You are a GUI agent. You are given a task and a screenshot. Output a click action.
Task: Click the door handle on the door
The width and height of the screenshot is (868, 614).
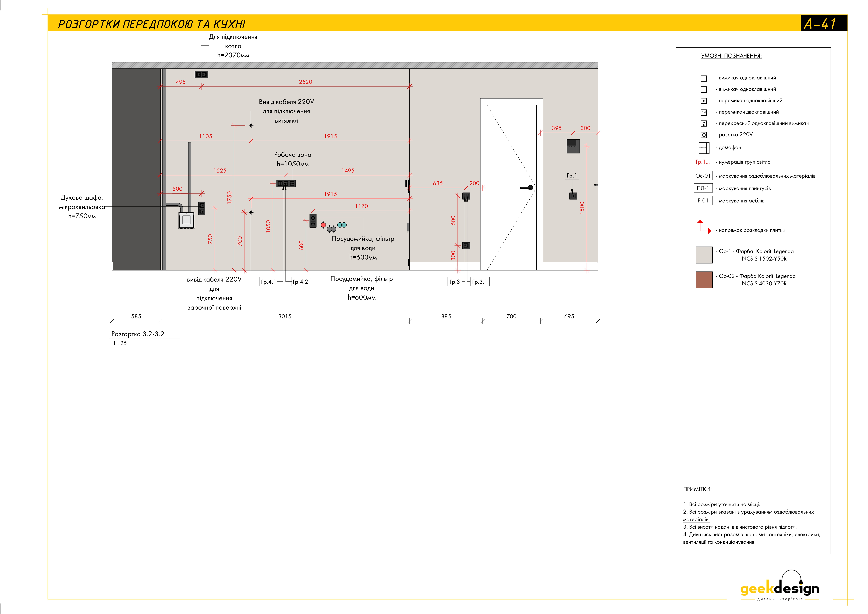click(x=527, y=188)
